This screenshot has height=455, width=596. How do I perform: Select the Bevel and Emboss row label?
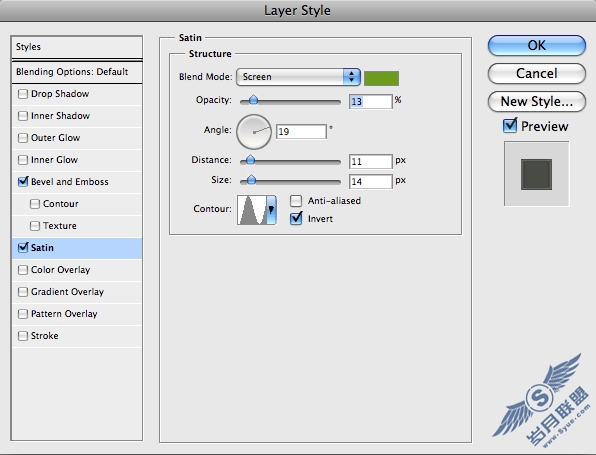(70, 182)
